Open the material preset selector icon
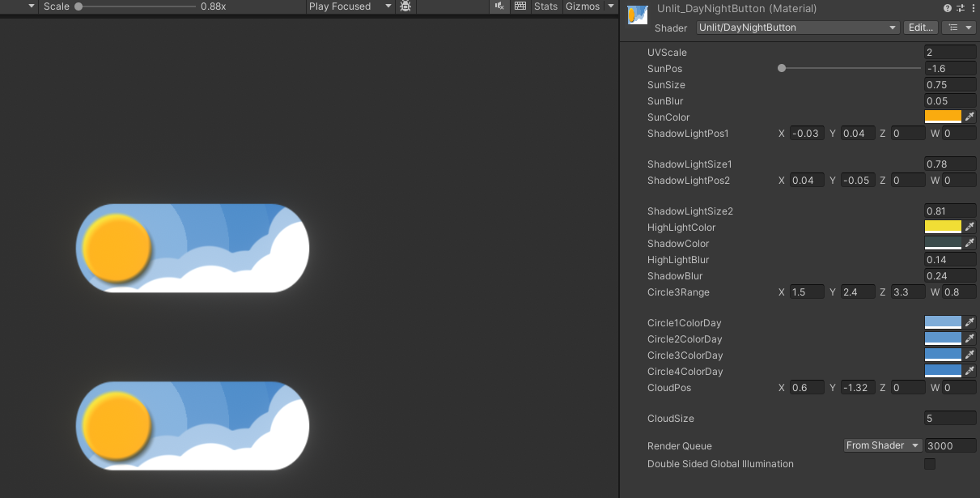Screen dimensions: 980x498 pos(959,8)
